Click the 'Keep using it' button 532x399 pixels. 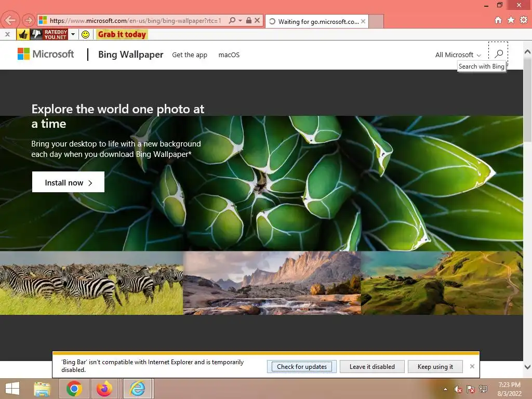pyautogui.click(x=435, y=366)
